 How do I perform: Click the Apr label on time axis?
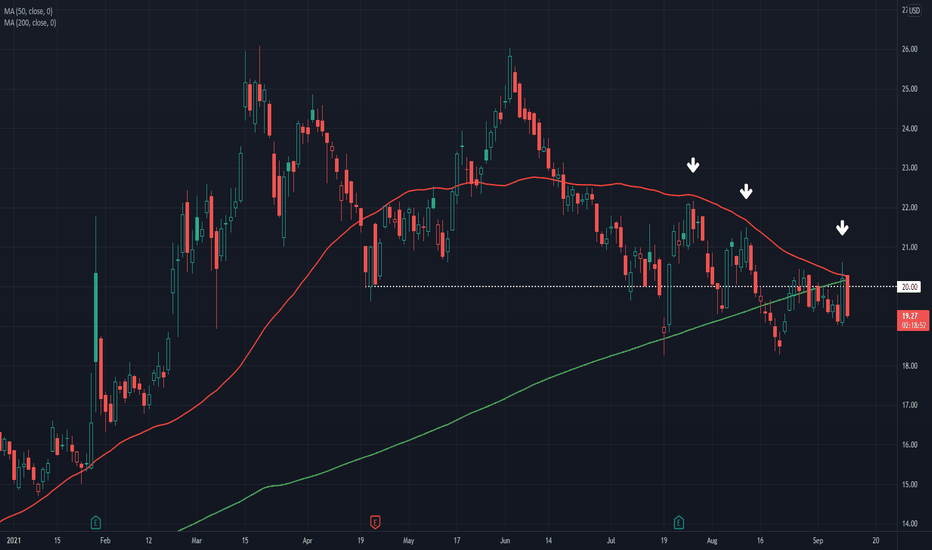307,540
